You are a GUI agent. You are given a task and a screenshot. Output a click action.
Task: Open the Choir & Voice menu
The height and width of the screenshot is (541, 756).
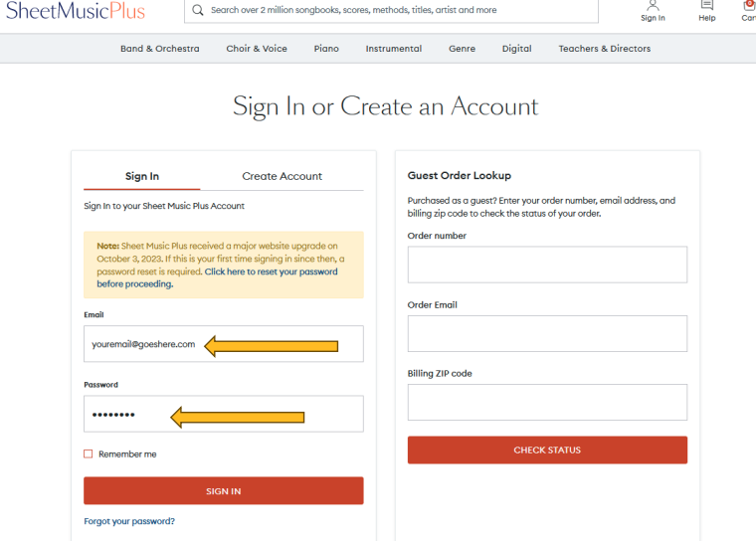257,49
